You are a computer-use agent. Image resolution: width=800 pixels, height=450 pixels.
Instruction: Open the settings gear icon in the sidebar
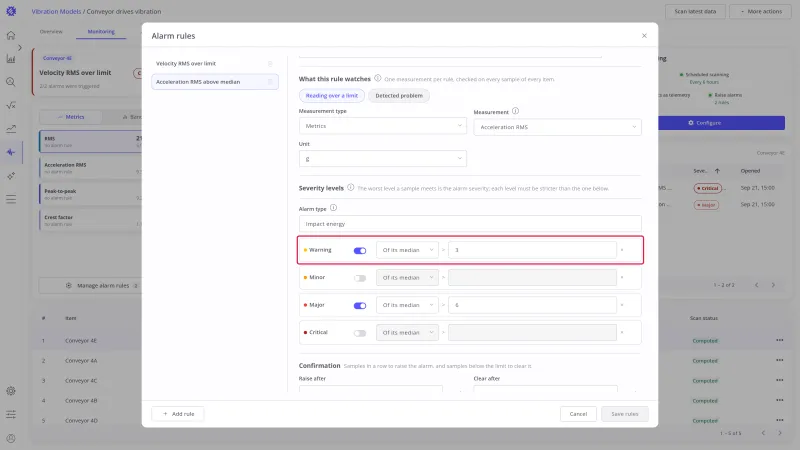pos(11,391)
